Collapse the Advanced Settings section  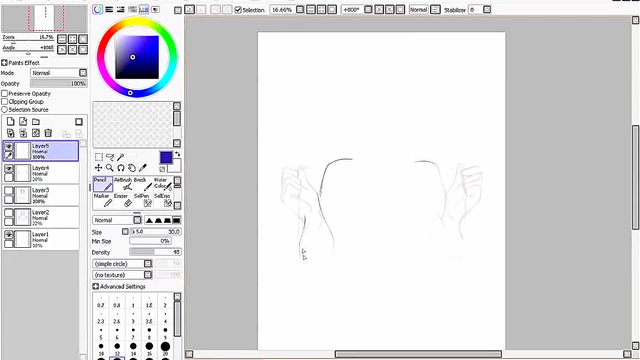tap(96, 287)
